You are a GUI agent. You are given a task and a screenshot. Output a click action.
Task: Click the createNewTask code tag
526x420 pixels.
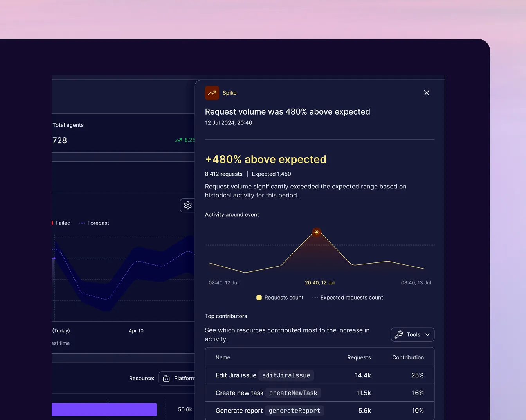click(293, 393)
